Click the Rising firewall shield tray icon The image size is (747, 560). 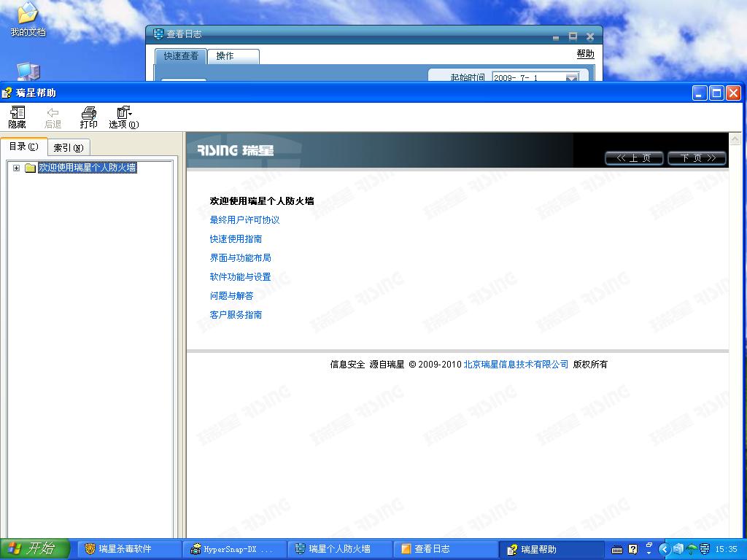pos(704,550)
